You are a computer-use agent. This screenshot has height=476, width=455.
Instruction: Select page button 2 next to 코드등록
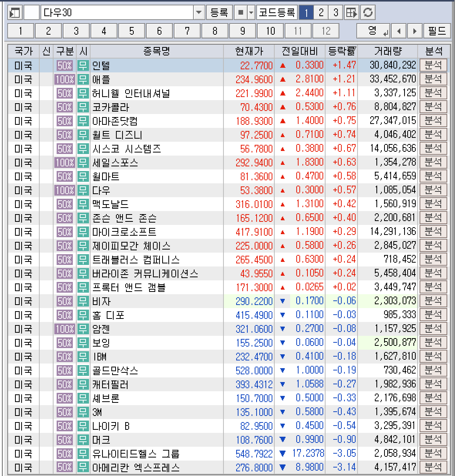pos(321,13)
